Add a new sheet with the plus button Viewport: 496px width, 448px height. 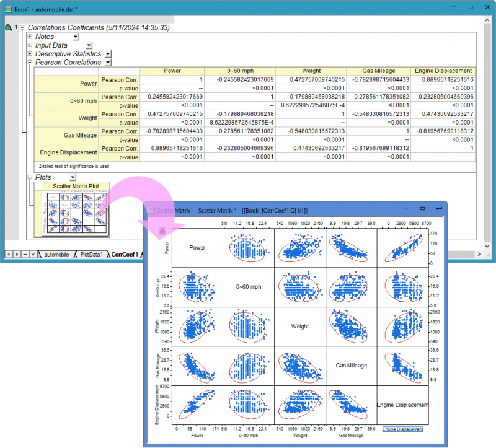coord(25,254)
